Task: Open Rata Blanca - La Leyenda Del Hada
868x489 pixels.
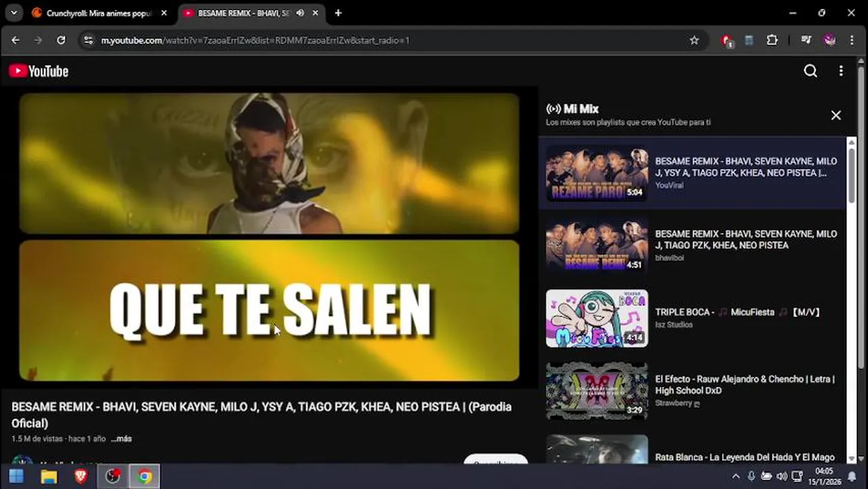Action: [744, 458]
